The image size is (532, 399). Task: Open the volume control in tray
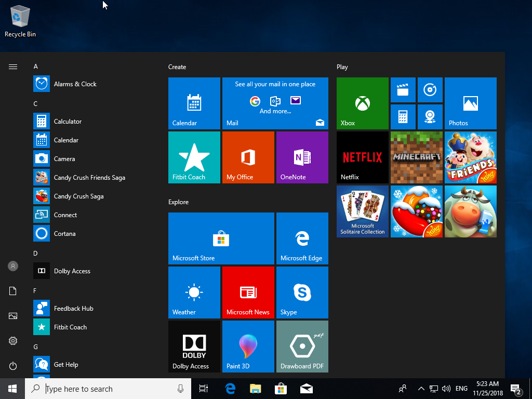(x=446, y=389)
